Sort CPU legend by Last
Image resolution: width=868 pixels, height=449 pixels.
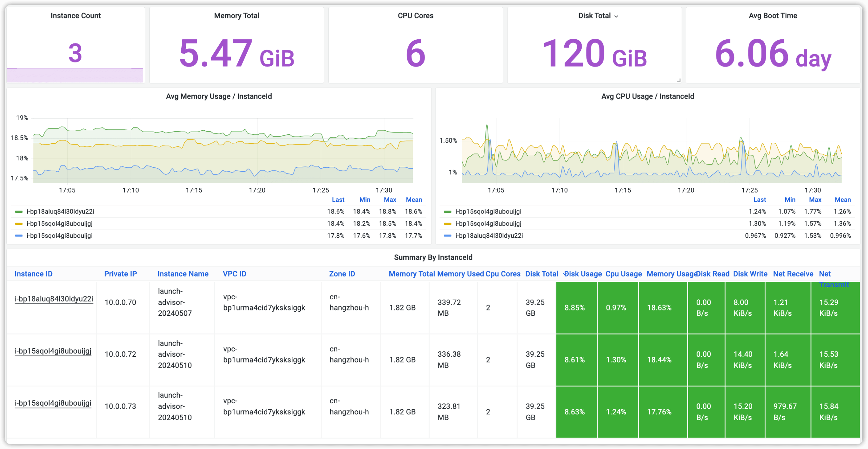pyautogui.click(x=760, y=200)
